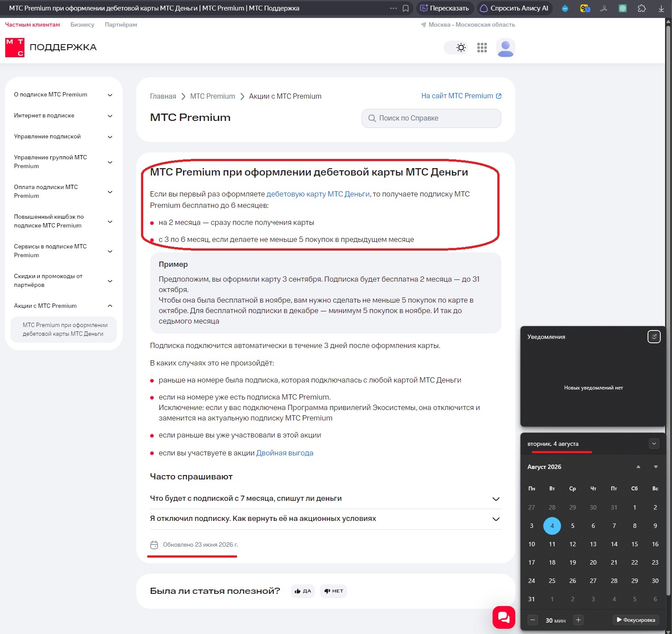Screen dimensions: 672x634
Task: Expand 'Управление группой МТС Premium' section
Action: pos(63,162)
